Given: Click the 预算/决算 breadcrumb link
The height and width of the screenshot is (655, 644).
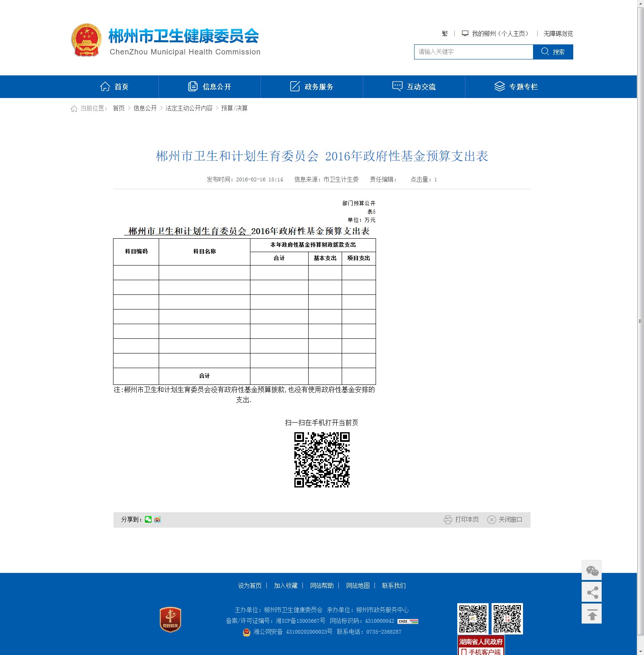Looking at the screenshot, I should coord(234,108).
